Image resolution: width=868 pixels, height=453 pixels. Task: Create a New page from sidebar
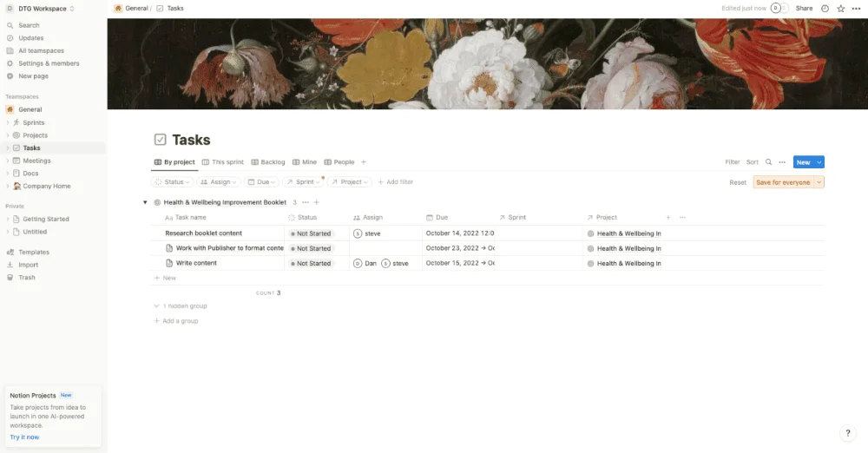pos(33,76)
